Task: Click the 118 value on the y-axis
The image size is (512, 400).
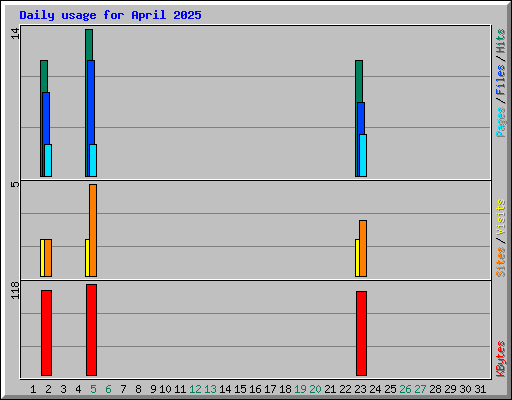Action: (x=15, y=290)
